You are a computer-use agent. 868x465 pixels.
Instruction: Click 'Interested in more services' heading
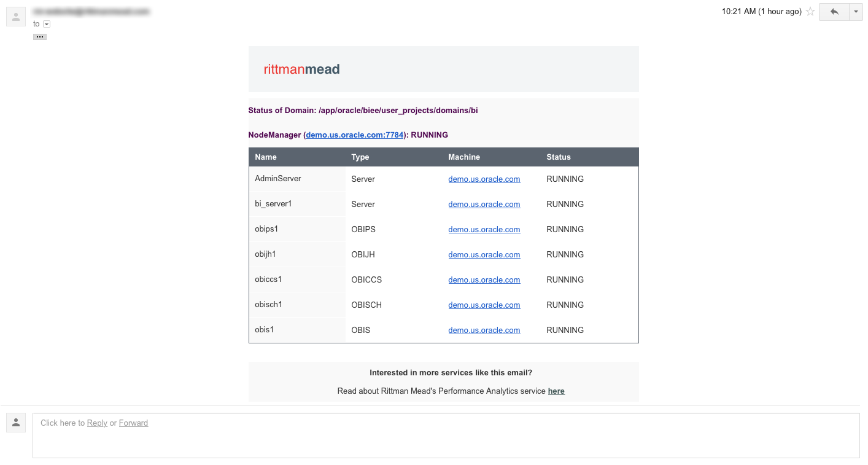[451, 373]
